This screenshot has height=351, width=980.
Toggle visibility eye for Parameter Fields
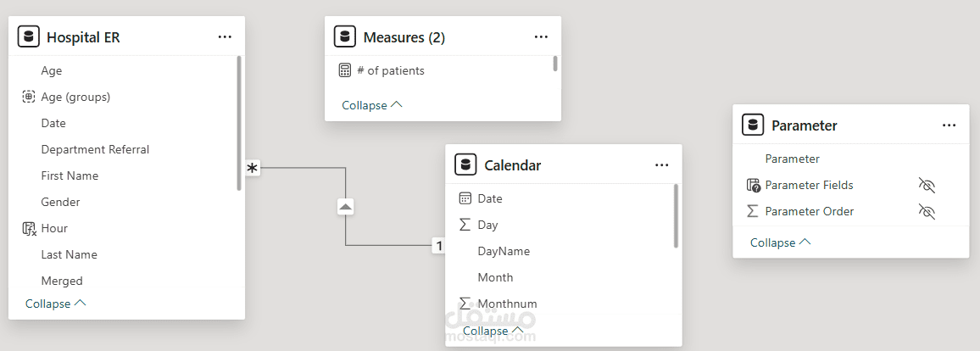point(927,185)
